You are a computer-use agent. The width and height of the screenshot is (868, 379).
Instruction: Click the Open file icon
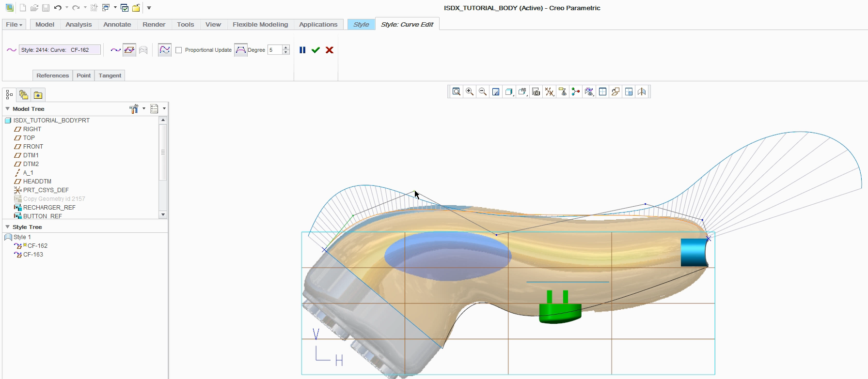[34, 8]
